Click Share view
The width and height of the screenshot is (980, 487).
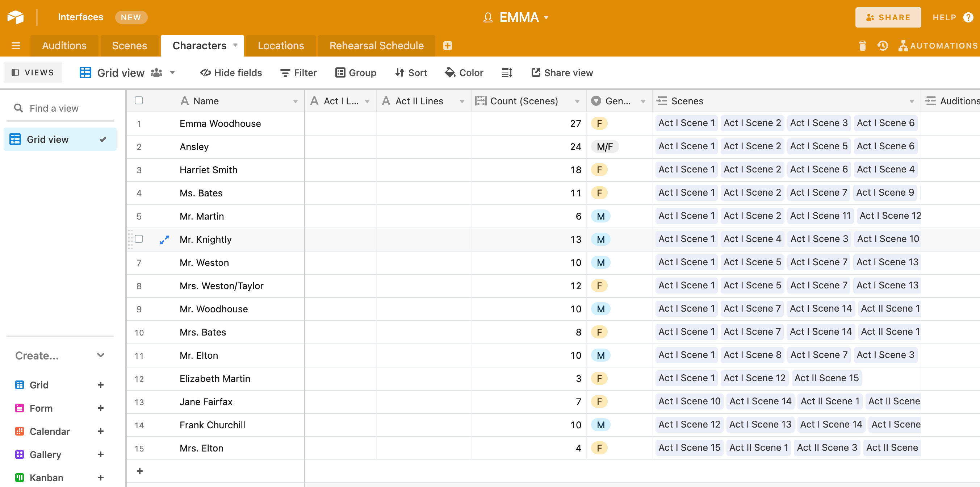(562, 72)
